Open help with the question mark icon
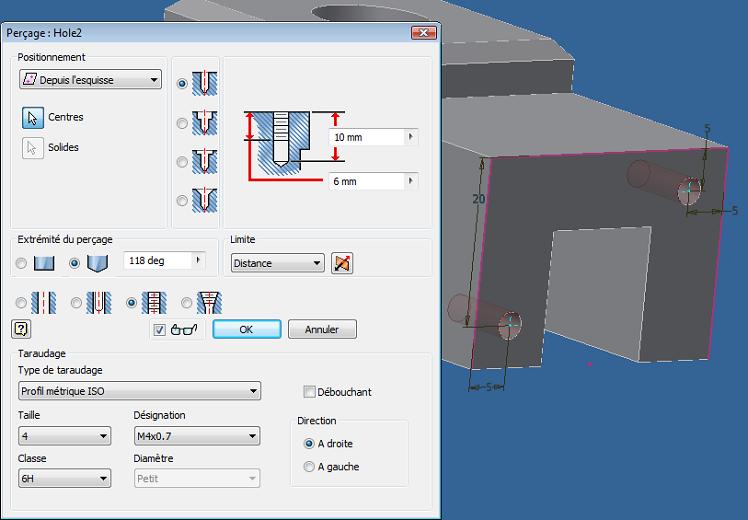Screen dimensions: 748x520 click(x=19, y=328)
